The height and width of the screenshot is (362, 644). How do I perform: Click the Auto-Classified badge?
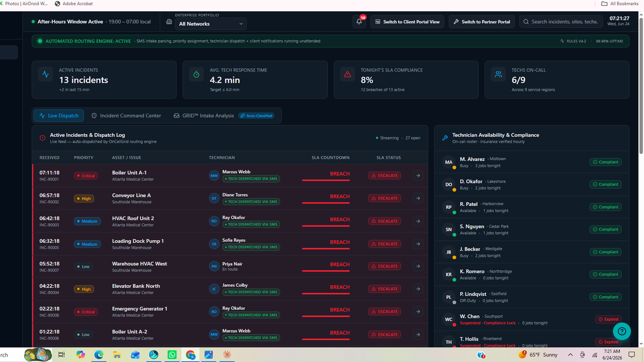[257, 115]
